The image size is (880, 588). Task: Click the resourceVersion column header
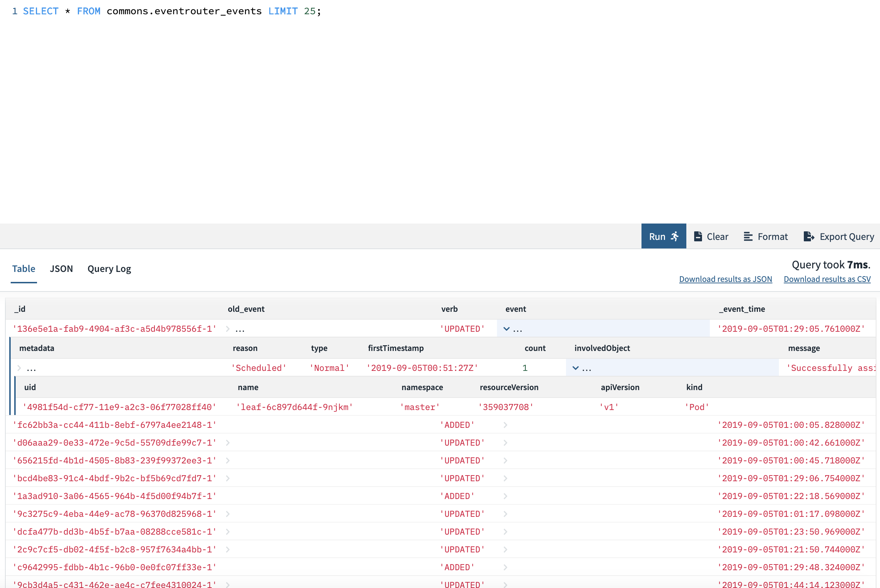(509, 387)
